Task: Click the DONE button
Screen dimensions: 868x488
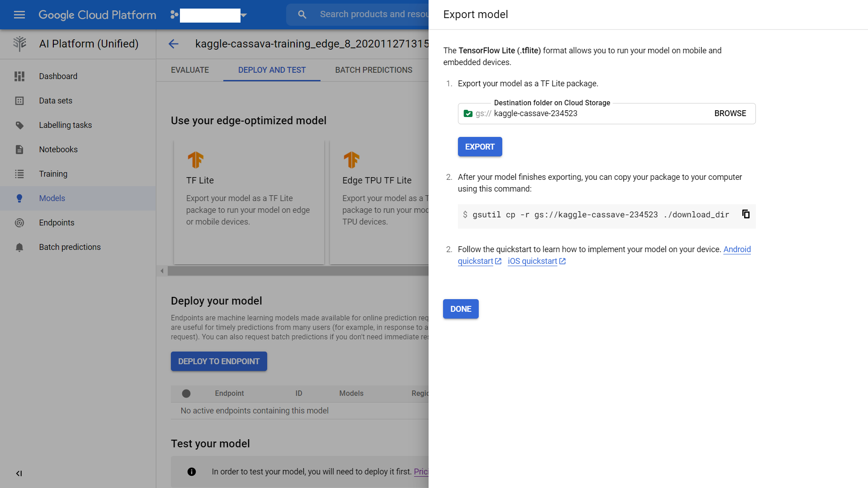Action: click(461, 309)
